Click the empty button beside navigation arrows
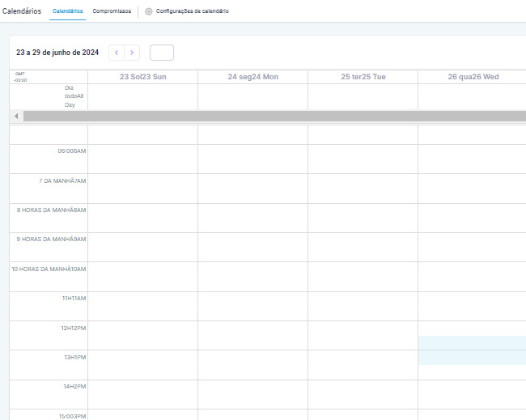526x420 pixels. (162, 53)
